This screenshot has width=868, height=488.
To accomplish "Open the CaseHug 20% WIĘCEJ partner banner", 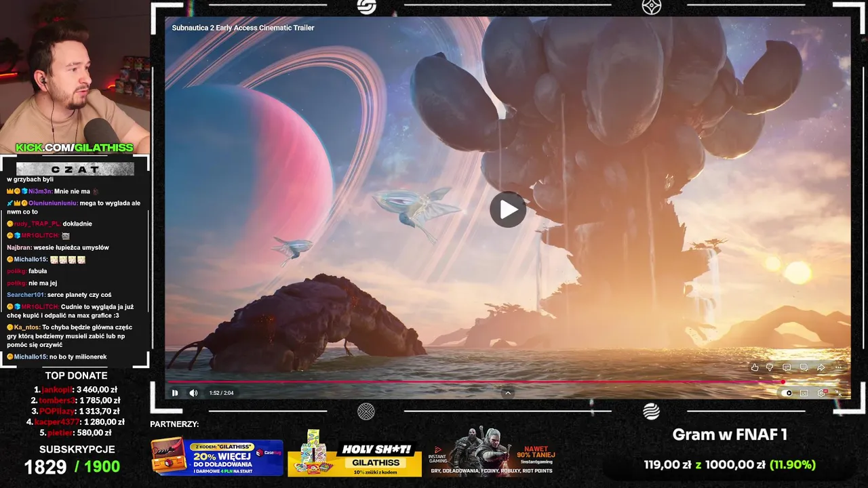I will coord(216,457).
